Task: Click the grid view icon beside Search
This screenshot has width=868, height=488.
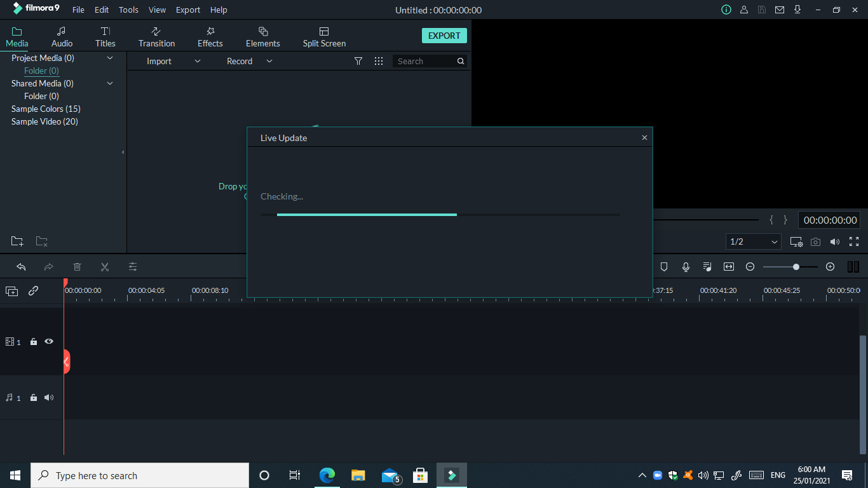Action: 379,61
